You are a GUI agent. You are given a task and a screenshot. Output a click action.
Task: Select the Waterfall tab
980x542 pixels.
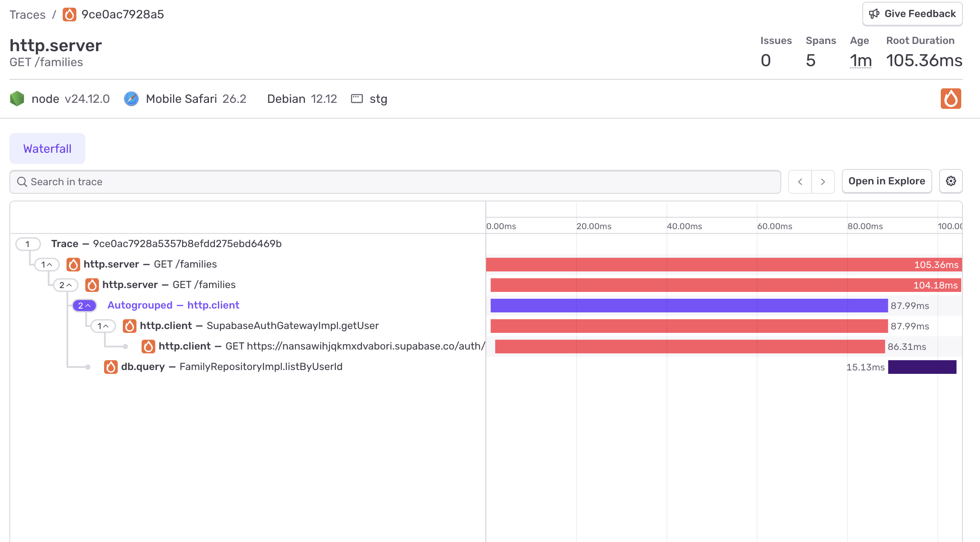[x=47, y=149]
